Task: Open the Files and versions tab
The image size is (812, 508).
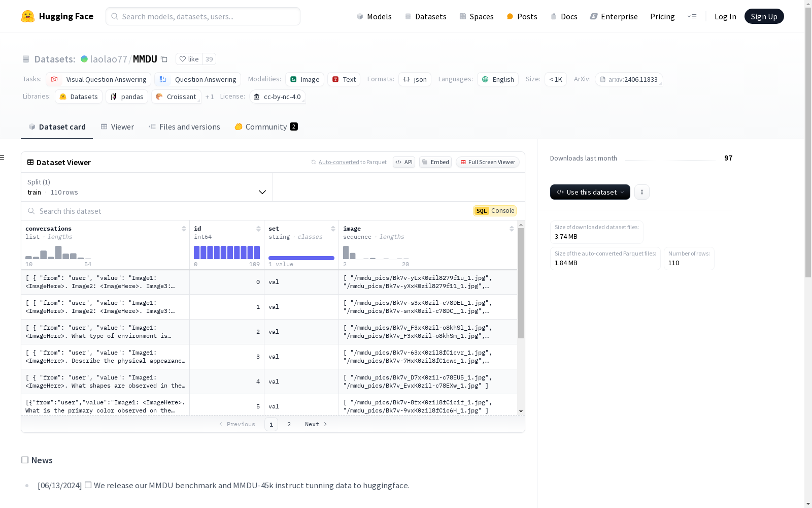Action: pyautogui.click(x=184, y=127)
